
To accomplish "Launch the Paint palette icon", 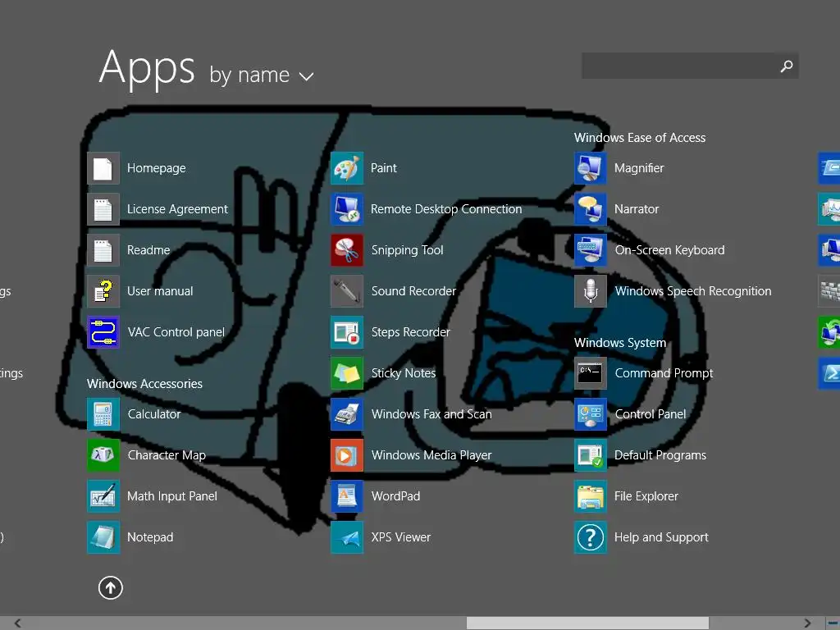I will click(347, 168).
